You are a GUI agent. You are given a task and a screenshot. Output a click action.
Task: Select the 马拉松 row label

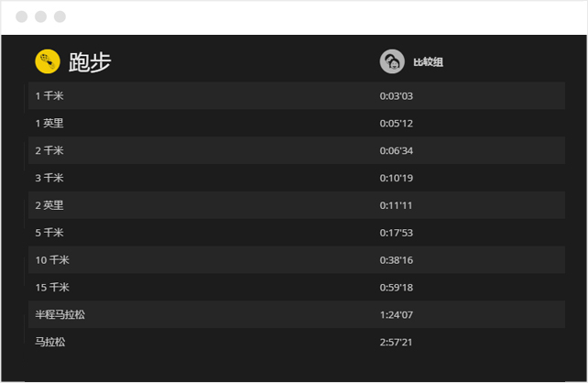pyautogui.click(x=50, y=342)
